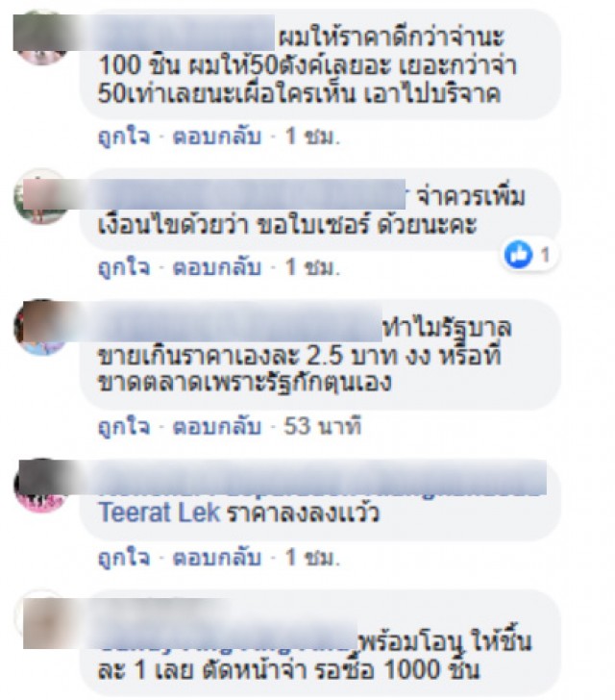615x700 pixels.
Task: Open fourth commenter's profile avatar
Action: [41, 486]
